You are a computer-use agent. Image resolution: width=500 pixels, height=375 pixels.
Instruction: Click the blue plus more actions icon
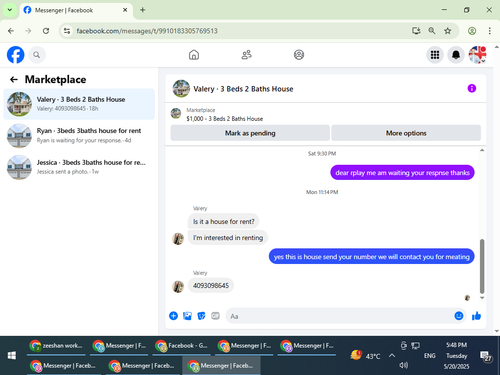[173, 316]
